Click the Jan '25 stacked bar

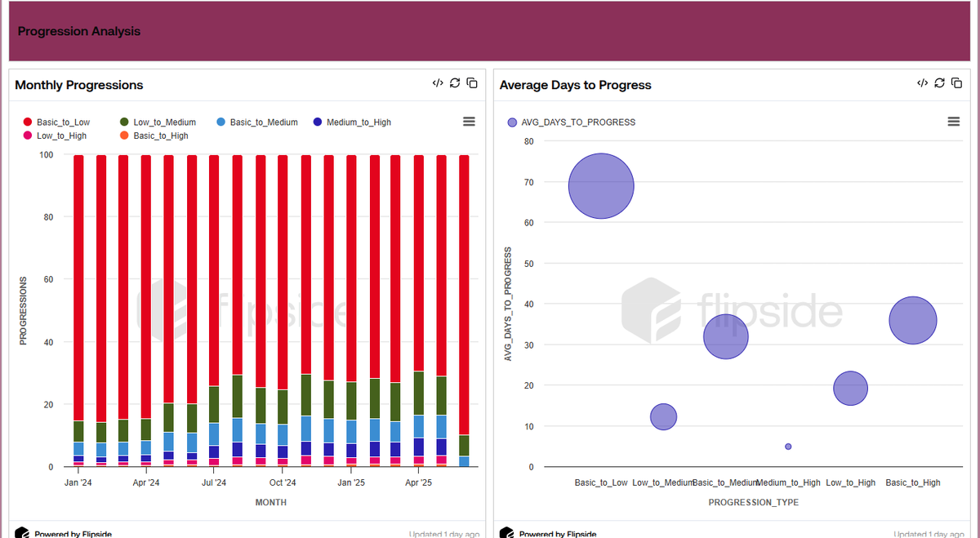pos(351,310)
